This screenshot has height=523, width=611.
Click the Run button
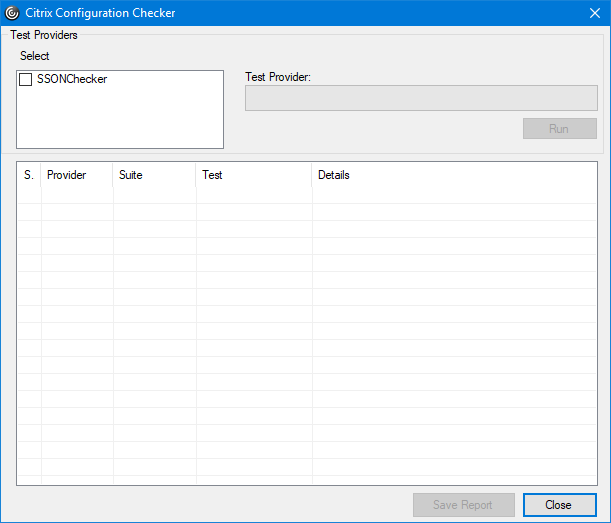560,129
